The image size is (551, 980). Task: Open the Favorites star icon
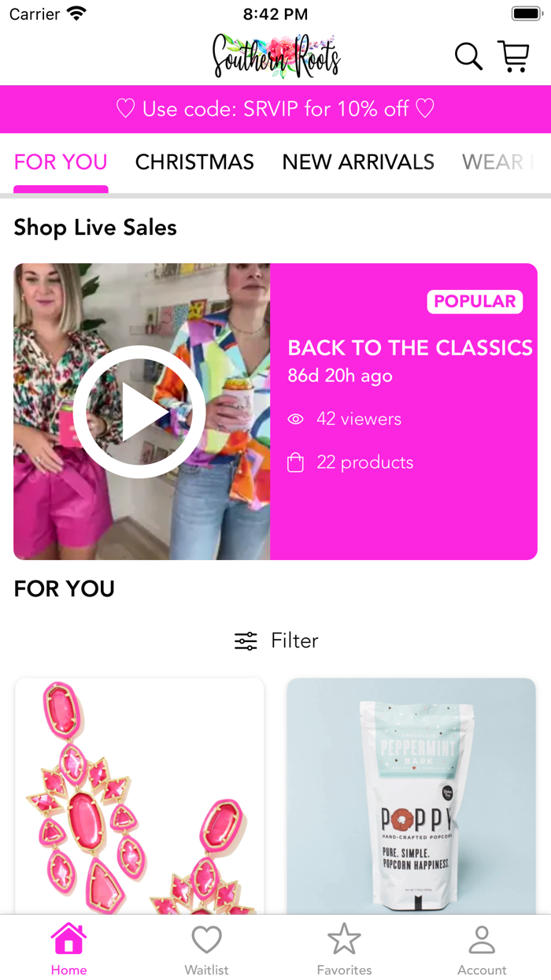coord(344,938)
